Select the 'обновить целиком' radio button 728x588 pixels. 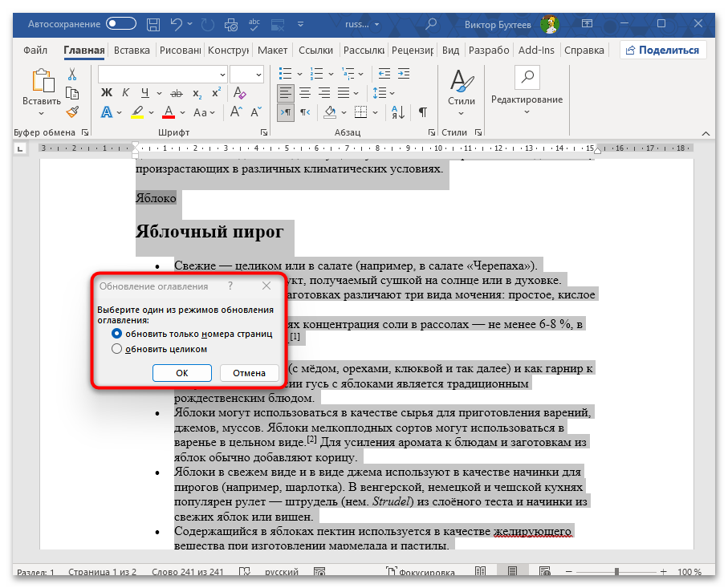click(116, 349)
